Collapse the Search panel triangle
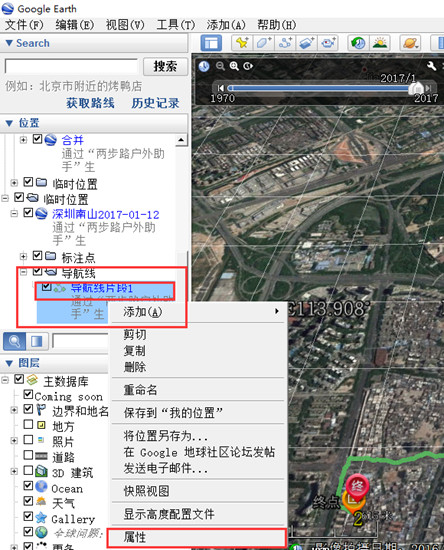Screen dimensions: 444x550 point(9,43)
